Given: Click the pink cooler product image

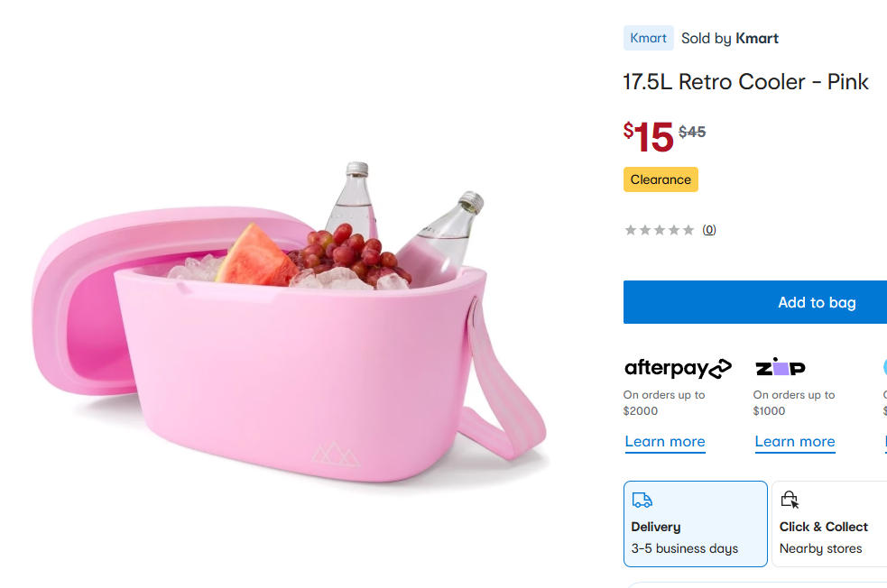Looking at the screenshot, I should (289, 334).
